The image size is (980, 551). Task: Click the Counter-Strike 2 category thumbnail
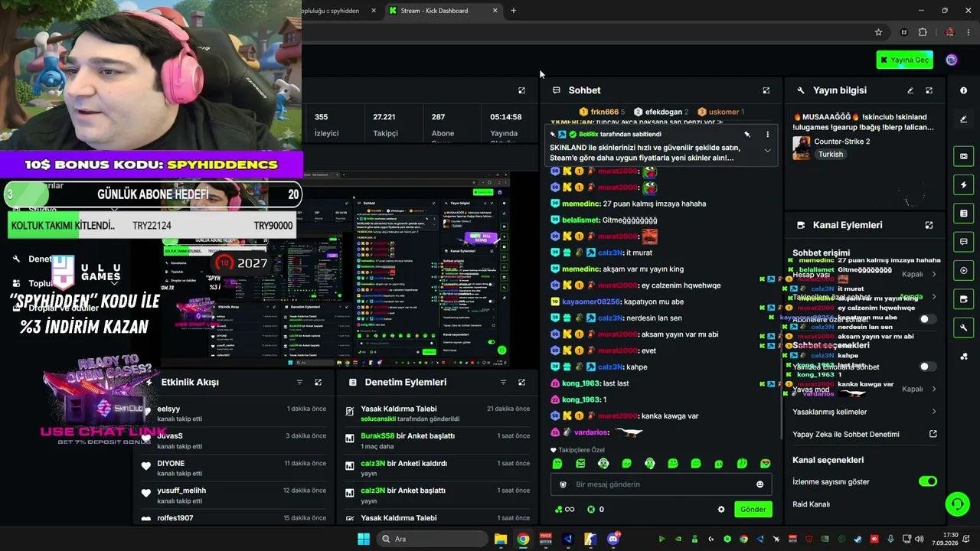(801, 148)
